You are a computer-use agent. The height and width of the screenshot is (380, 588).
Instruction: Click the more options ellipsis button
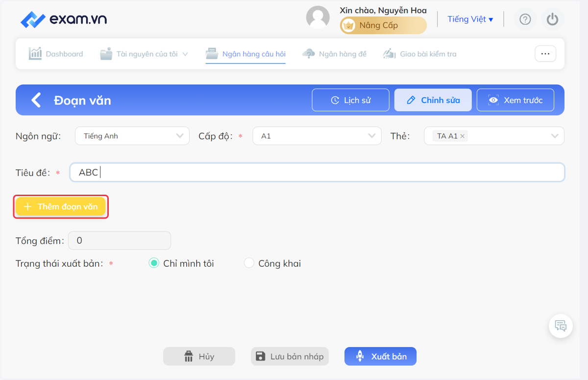[545, 53]
